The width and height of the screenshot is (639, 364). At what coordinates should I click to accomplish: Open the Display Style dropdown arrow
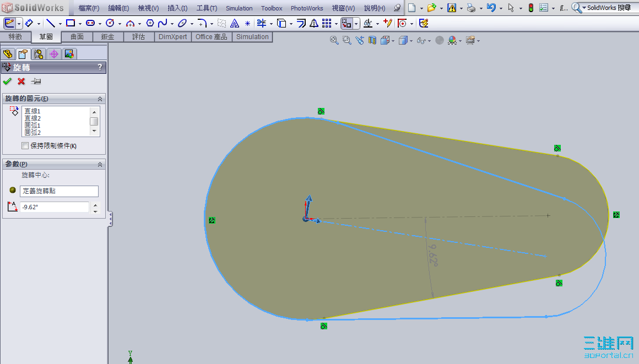click(x=411, y=41)
